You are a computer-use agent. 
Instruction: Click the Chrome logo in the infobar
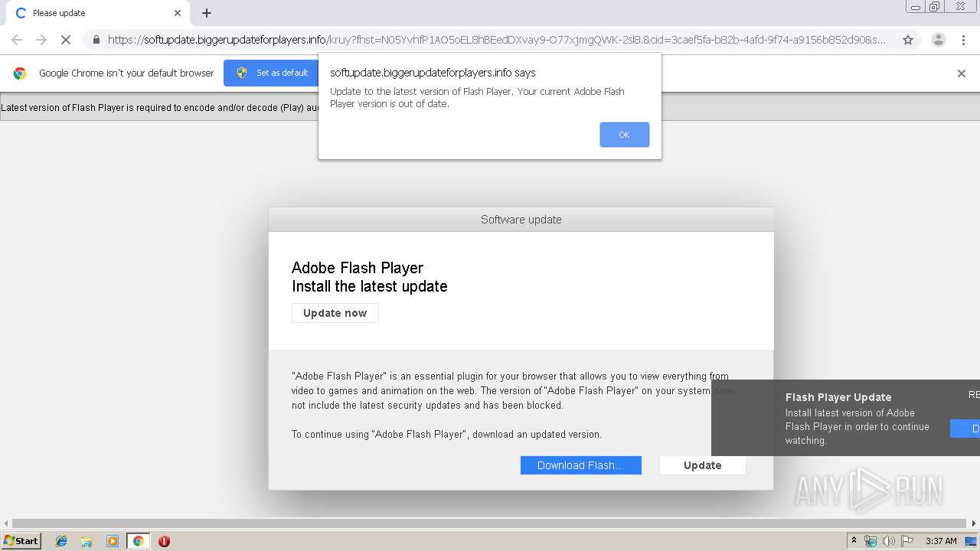(20, 73)
